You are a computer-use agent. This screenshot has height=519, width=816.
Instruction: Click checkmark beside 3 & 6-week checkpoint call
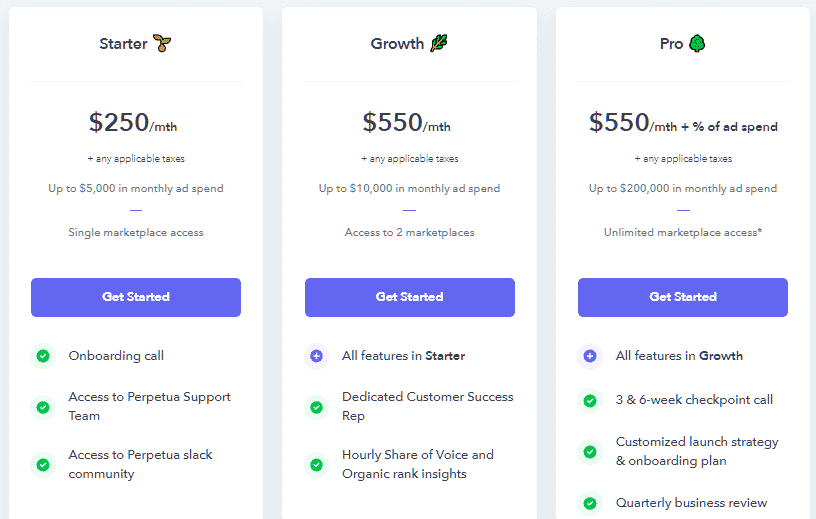pyautogui.click(x=590, y=401)
